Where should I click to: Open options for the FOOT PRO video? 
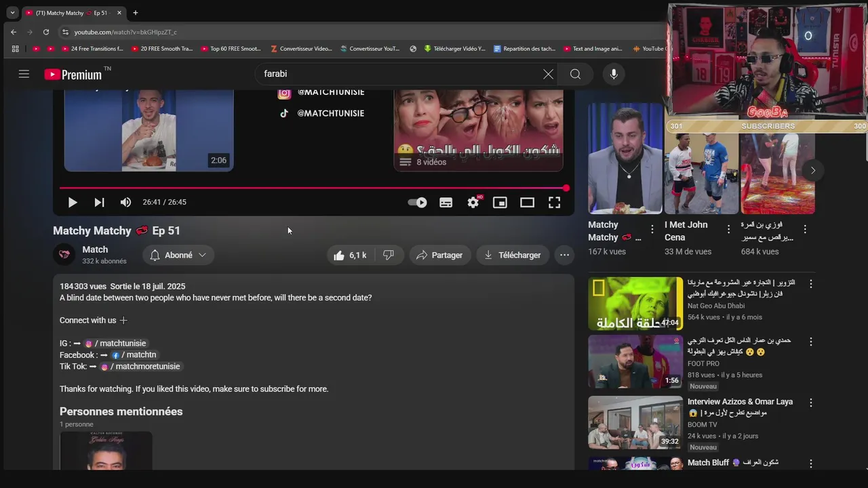pyautogui.click(x=810, y=342)
